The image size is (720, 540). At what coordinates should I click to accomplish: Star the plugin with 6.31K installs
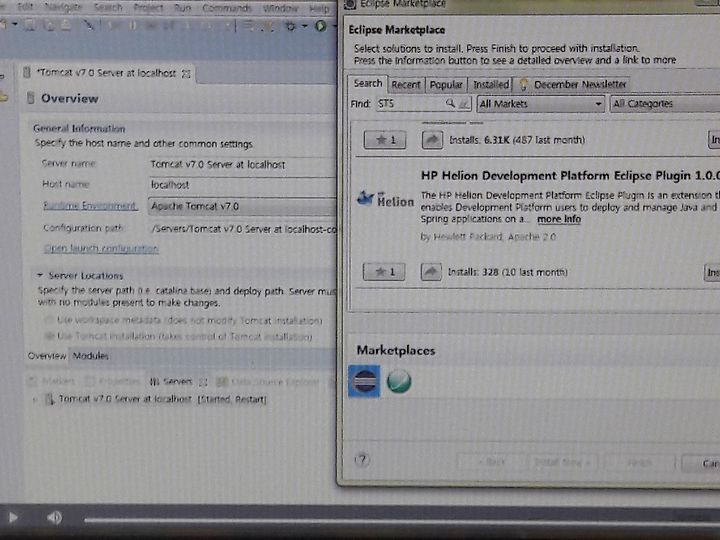[x=385, y=140]
